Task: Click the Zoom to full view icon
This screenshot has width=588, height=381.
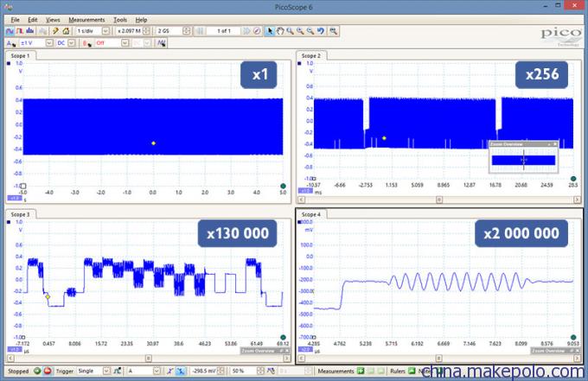Action: coord(334,31)
